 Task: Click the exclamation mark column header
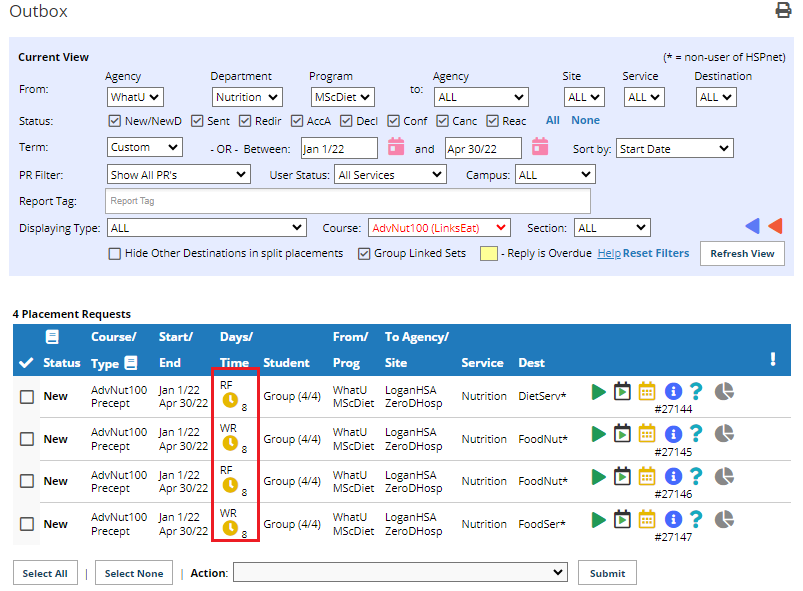click(x=773, y=359)
